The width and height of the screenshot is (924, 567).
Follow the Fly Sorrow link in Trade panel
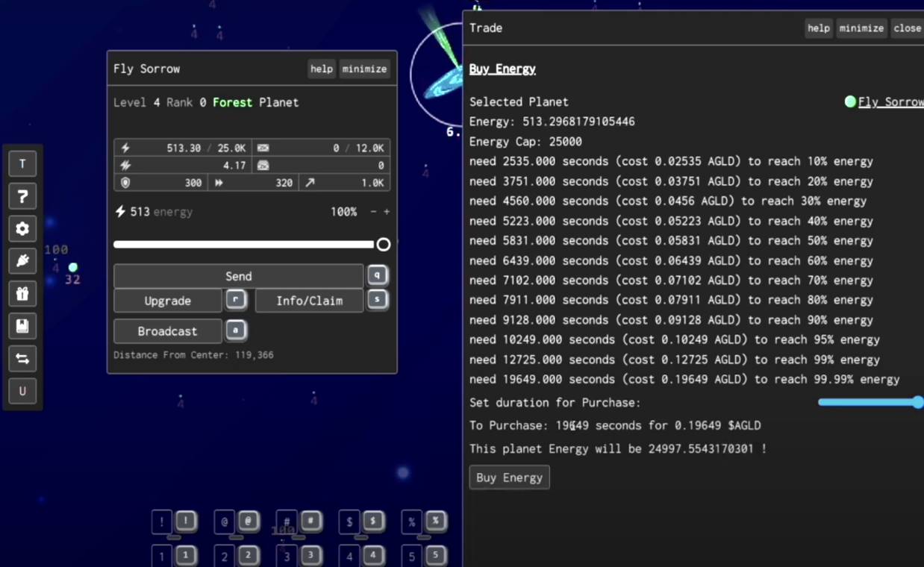[x=890, y=102]
